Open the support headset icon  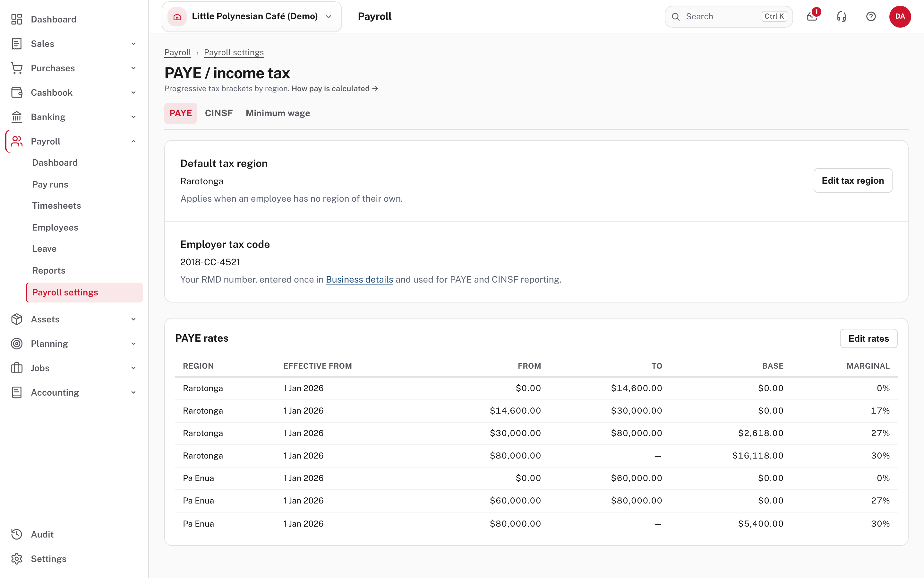842,16
